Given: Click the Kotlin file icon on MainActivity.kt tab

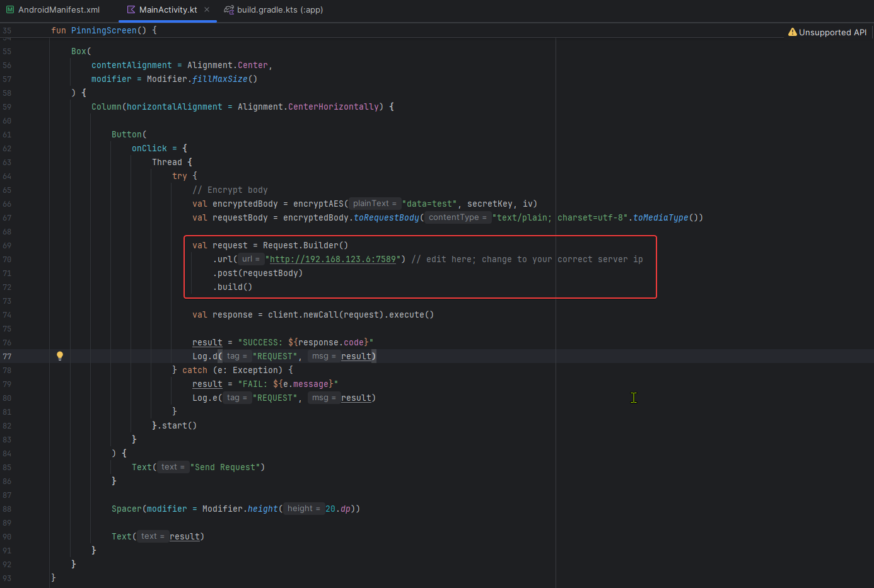Looking at the screenshot, I should tap(131, 10).
